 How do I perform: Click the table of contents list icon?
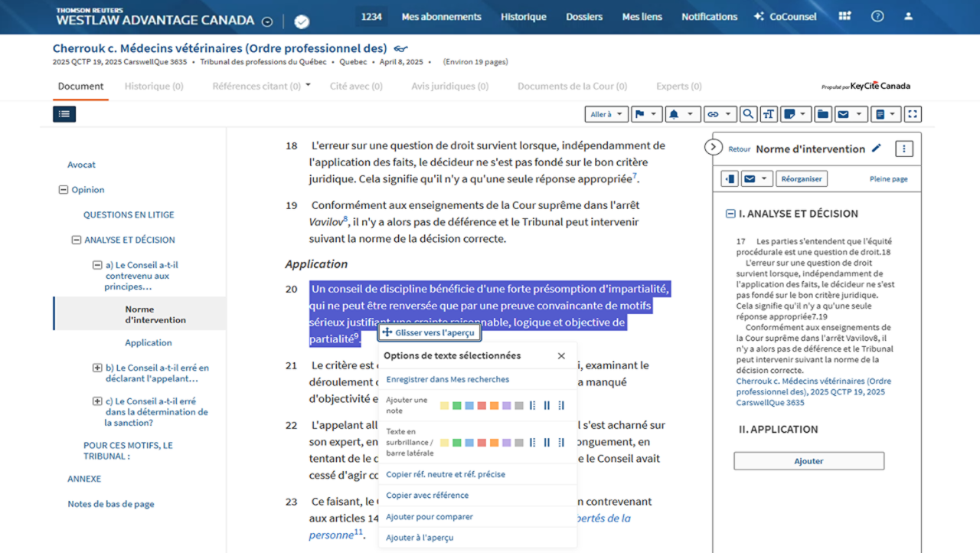coord(64,114)
